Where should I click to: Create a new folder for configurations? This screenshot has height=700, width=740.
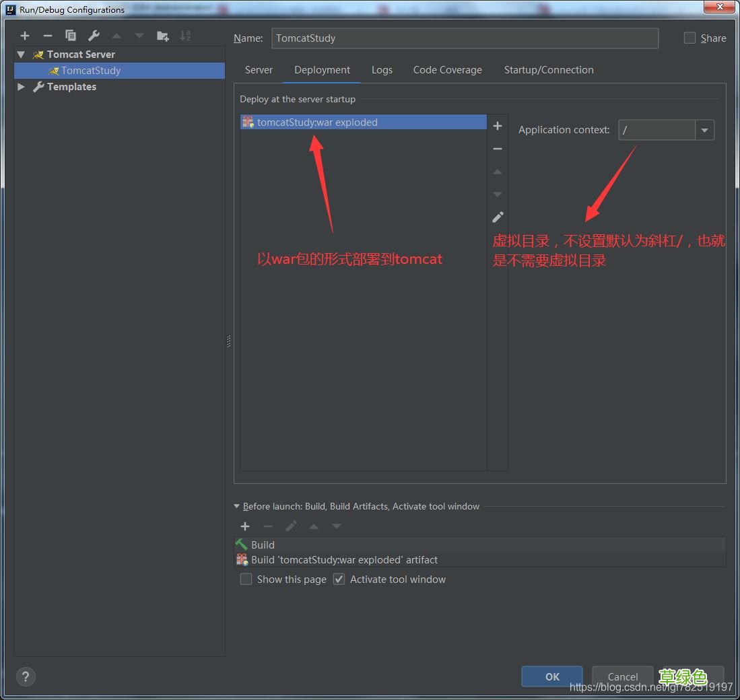(x=162, y=36)
